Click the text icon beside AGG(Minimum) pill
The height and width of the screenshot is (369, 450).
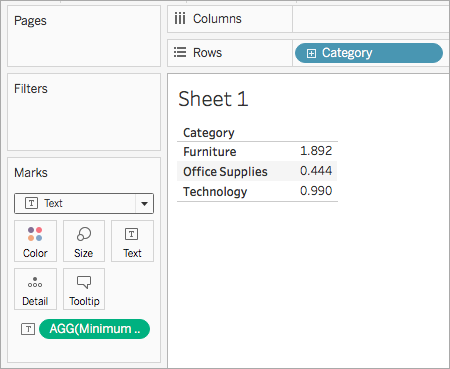(x=28, y=329)
